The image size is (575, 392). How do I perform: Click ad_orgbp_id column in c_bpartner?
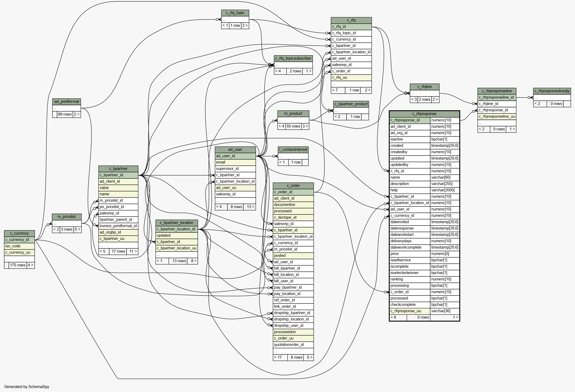coord(118,232)
